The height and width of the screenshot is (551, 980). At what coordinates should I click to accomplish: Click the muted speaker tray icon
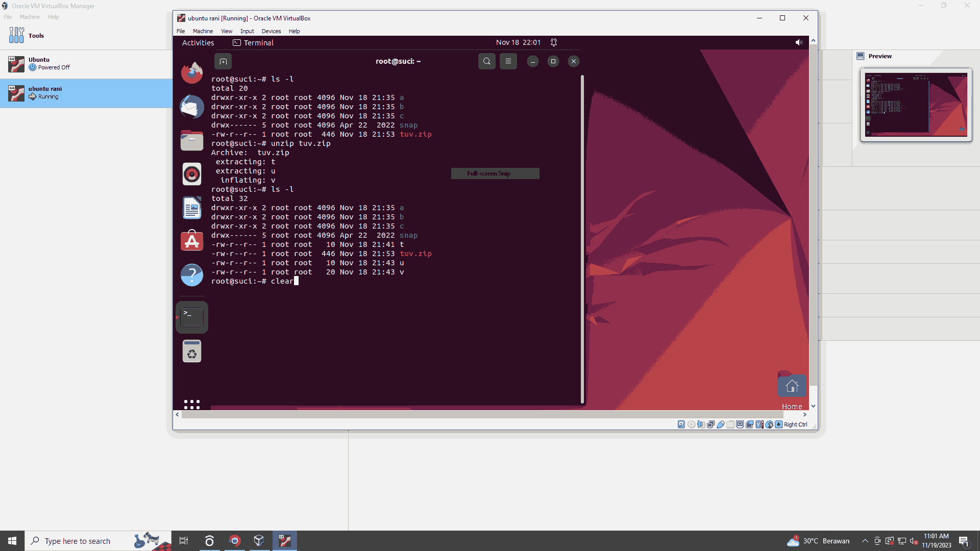pyautogui.click(x=914, y=541)
